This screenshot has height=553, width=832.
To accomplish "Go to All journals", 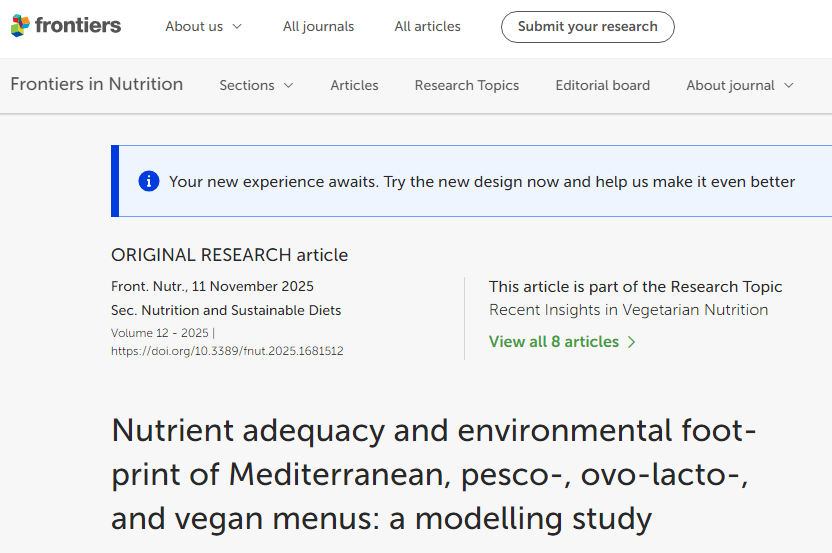I will pos(318,27).
